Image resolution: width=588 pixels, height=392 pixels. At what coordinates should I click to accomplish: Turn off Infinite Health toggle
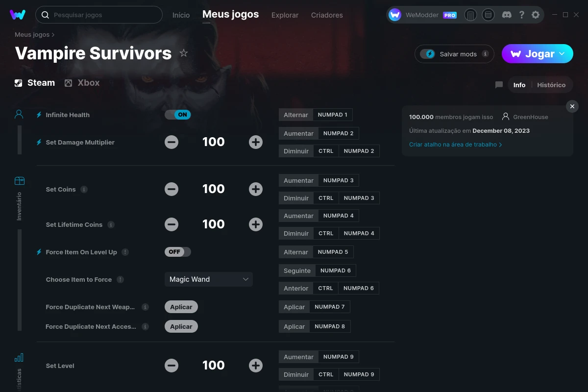coord(177,115)
